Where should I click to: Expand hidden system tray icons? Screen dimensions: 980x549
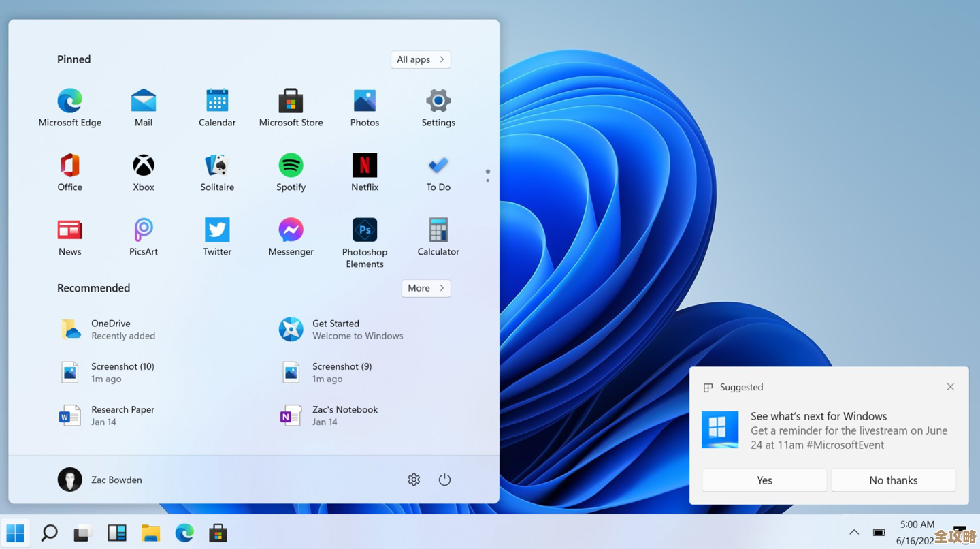coord(853,533)
